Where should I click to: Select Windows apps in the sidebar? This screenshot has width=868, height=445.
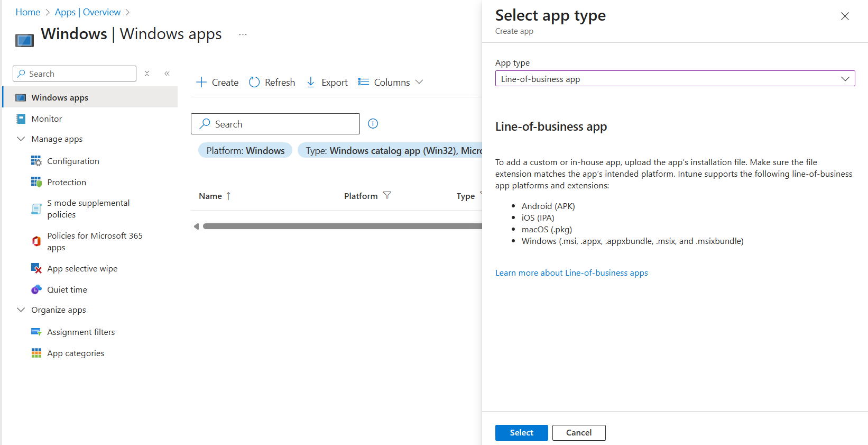(x=90, y=97)
